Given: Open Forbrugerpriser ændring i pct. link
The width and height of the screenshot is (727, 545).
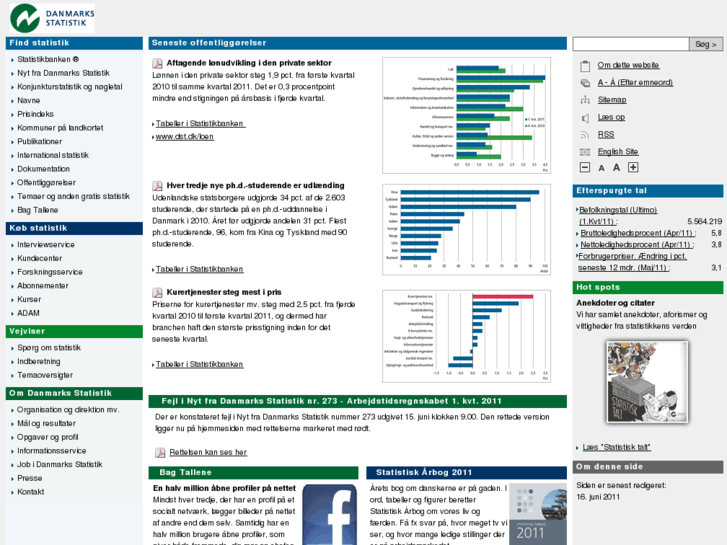Looking at the screenshot, I should pyautogui.click(x=632, y=262).
